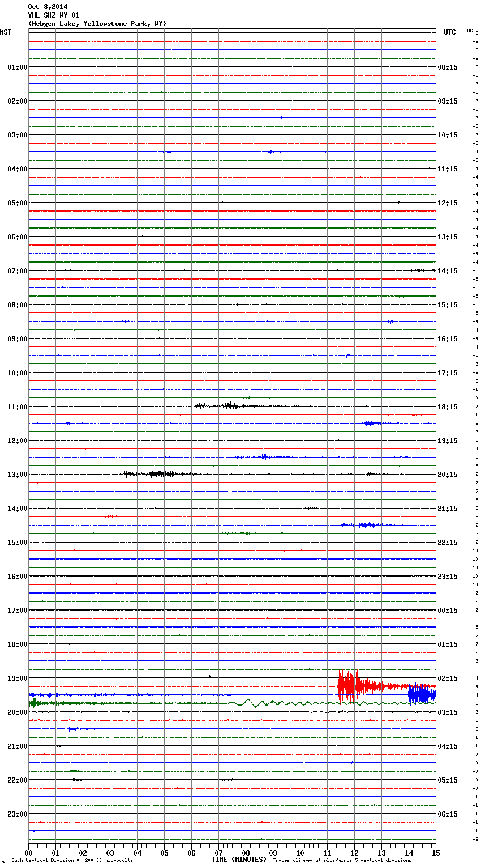
Task: Click the '(Hebgen Lake, Yellowstone Park, WY)' subtitle
Action: coord(97,24)
